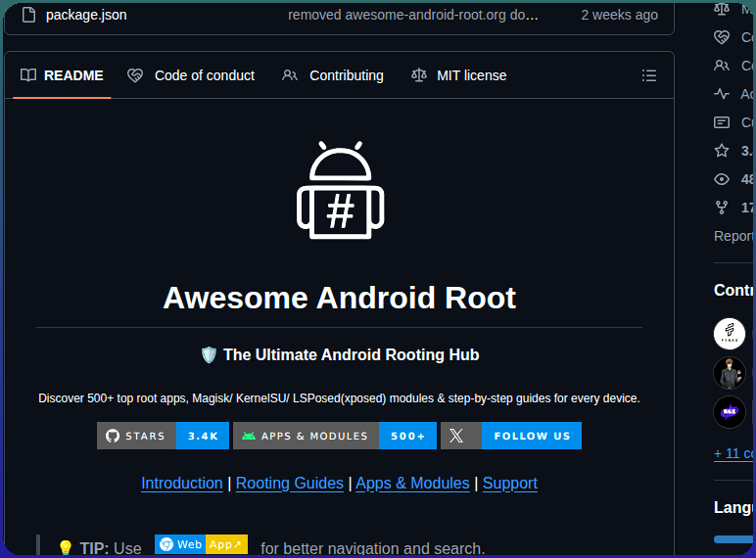The height and width of the screenshot is (558, 756).
Task: Click the '+ 11 contributors' link
Action: (x=732, y=453)
